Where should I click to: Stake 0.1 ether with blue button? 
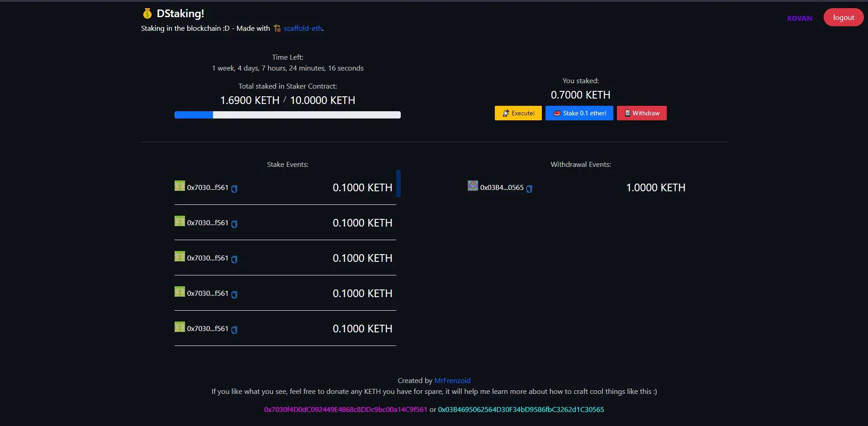point(579,113)
